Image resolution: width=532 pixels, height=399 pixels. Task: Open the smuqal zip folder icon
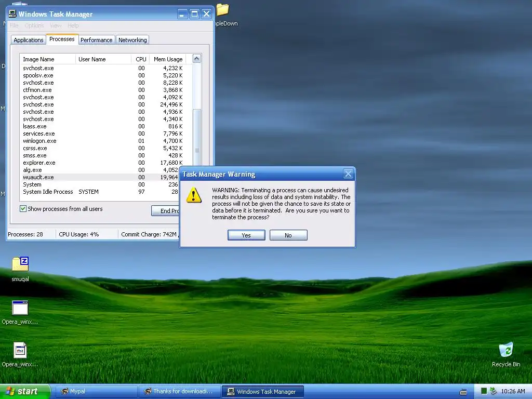click(x=20, y=264)
